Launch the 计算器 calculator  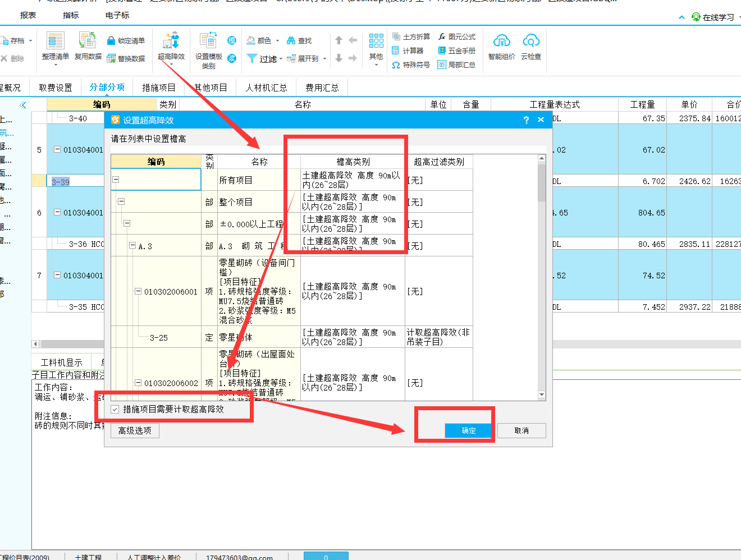(x=408, y=51)
